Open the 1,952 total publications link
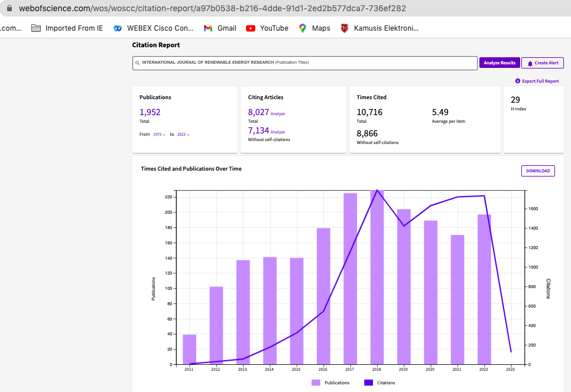 click(x=150, y=112)
